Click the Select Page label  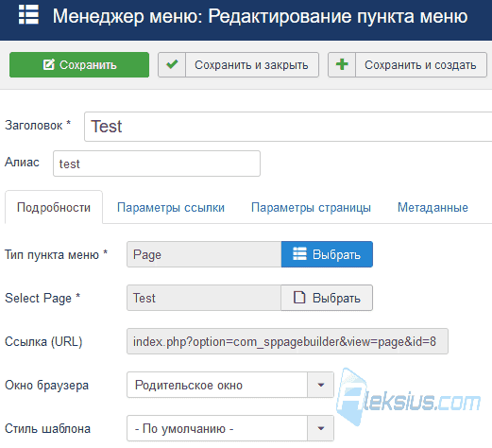pos(42,298)
